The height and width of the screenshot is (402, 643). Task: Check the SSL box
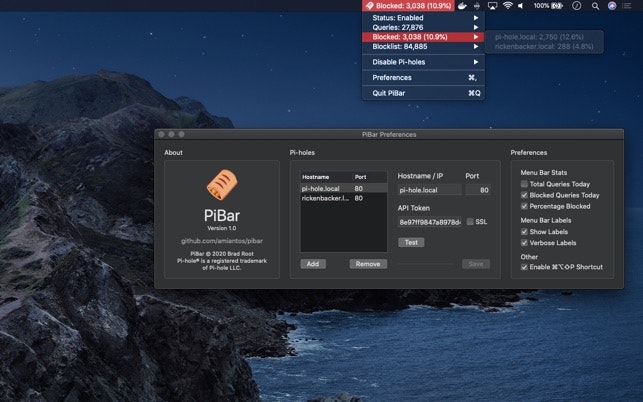[x=470, y=222]
